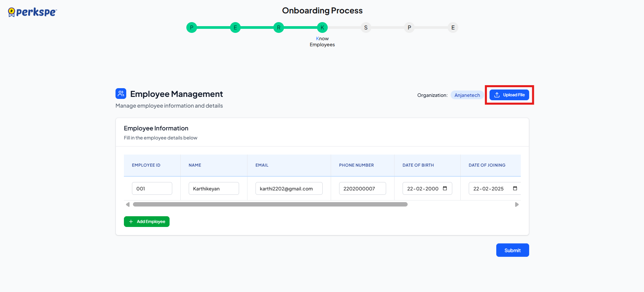This screenshot has width=644, height=292.
Task: Go to the S onboarding step
Action: (x=366, y=27)
